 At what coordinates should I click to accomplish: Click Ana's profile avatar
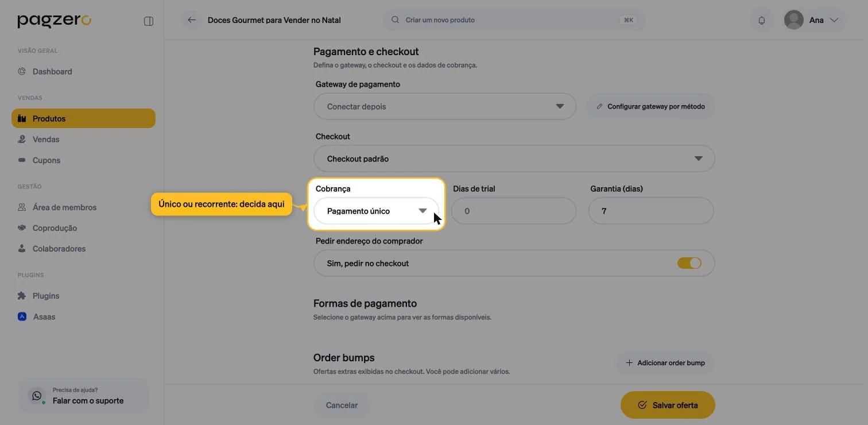pos(794,20)
